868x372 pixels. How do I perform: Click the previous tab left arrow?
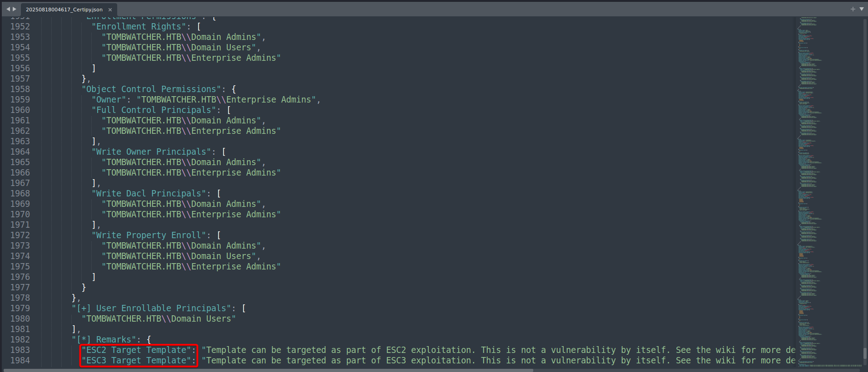coord(8,9)
